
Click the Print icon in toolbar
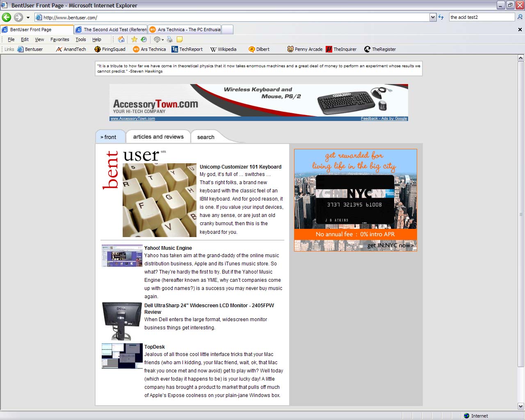pyautogui.click(x=170, y=39)
